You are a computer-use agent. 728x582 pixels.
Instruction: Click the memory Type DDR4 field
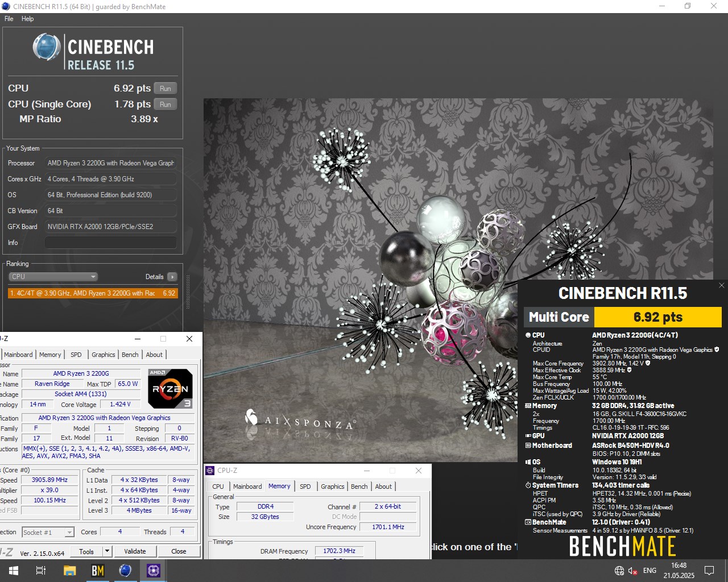coord(266,507)
